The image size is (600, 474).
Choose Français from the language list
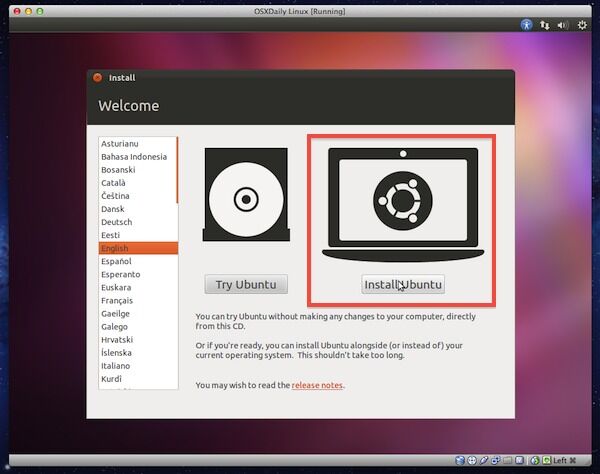coord(138,300)
